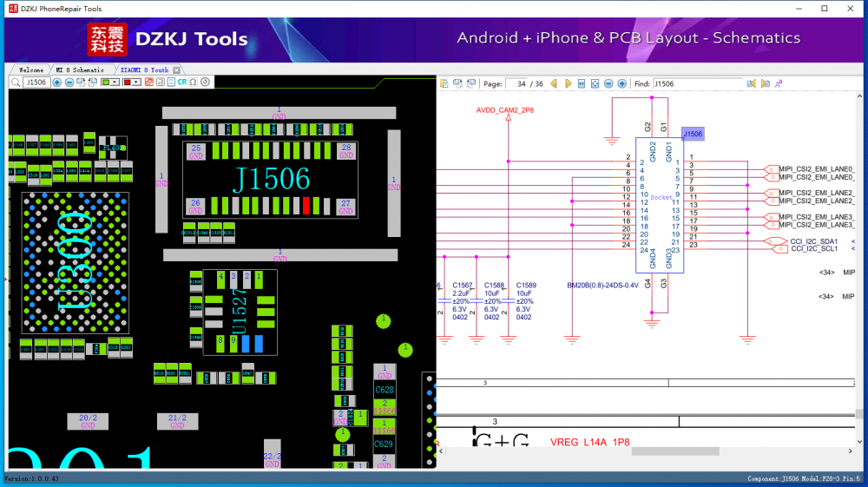Close the XIAOMI 8 Youth tab
The width and height of the screenshot is (868, 487).
176,69
